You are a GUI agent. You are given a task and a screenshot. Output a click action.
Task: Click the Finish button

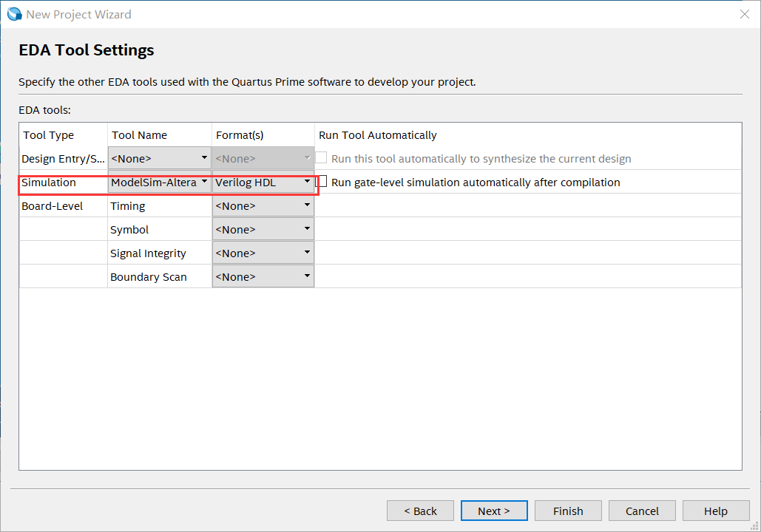click(x=568, y=511)
